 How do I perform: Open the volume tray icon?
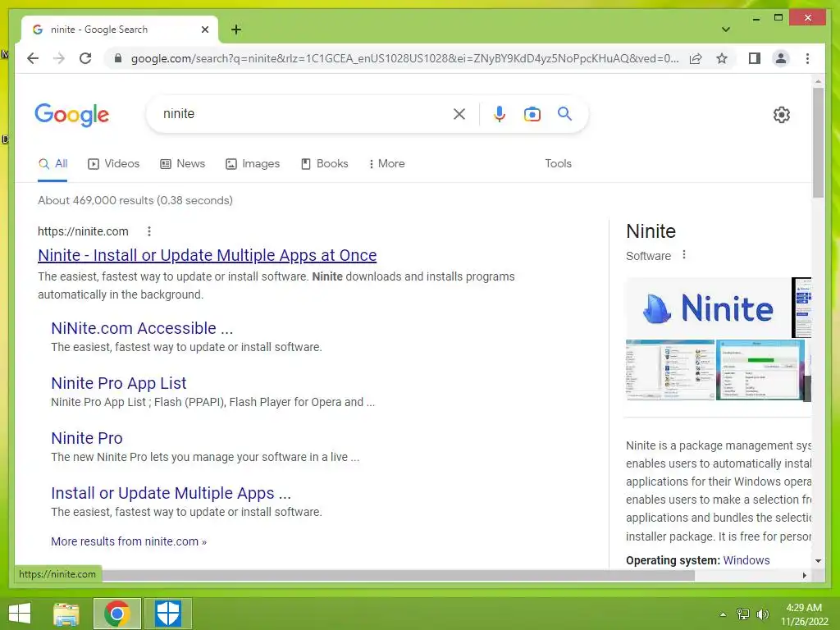point(762,614)
